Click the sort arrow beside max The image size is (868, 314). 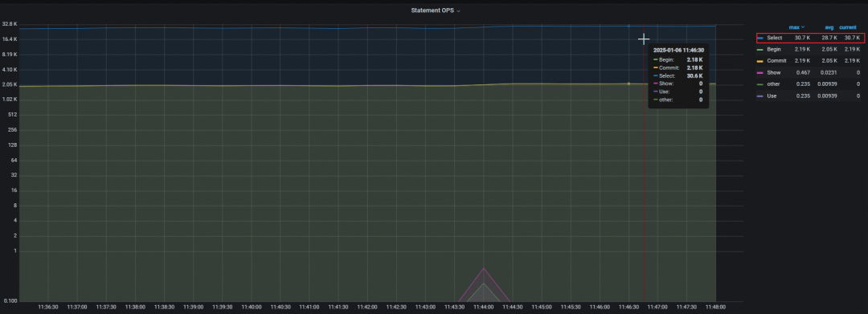tap(803, 27)
